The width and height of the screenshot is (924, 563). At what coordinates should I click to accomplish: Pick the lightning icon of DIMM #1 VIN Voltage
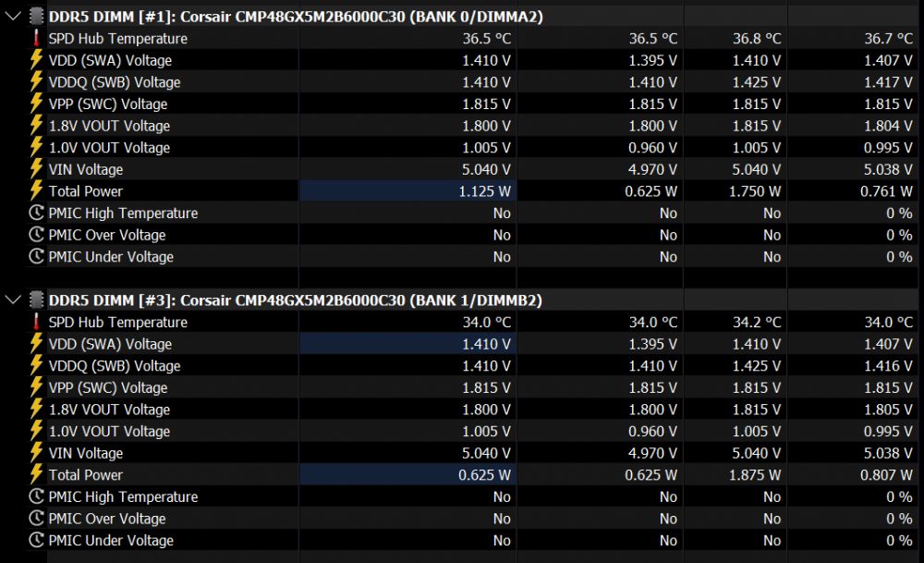(37, 169)
